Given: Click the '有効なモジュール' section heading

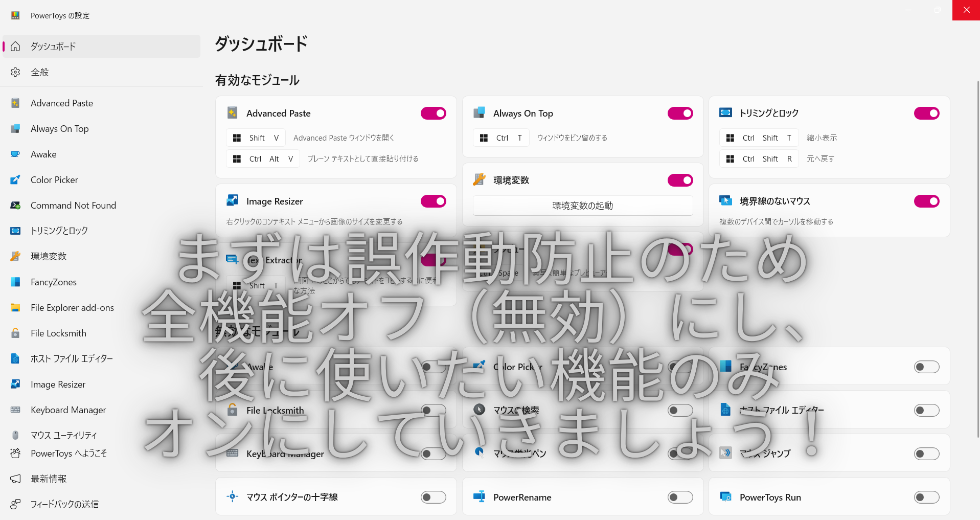Looking at the screenshot, I should (x=257, y=80).
